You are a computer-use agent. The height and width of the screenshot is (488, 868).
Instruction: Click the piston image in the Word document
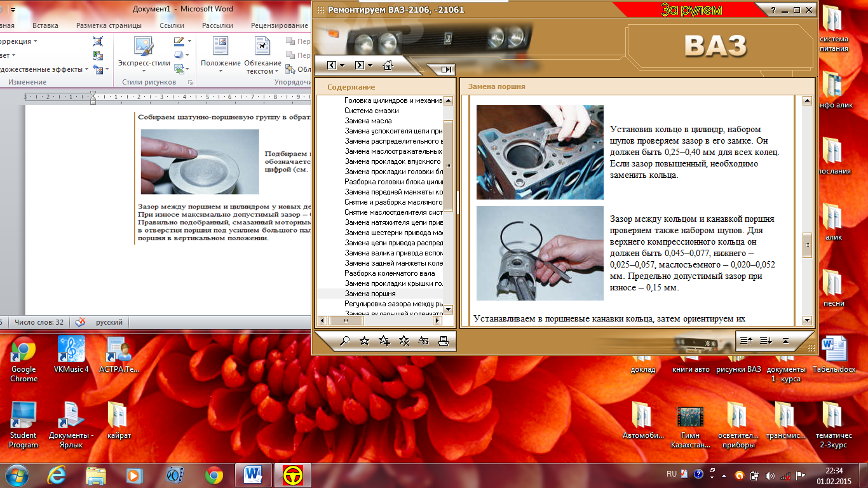point(200,161)
